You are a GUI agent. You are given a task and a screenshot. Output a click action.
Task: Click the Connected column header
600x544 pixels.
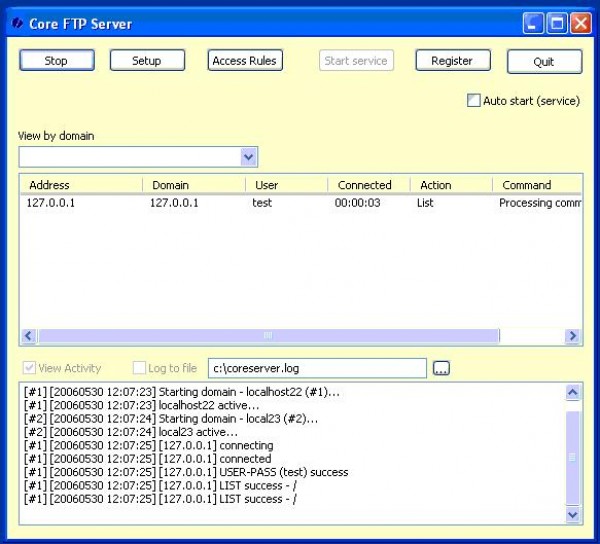pos(365,185)
